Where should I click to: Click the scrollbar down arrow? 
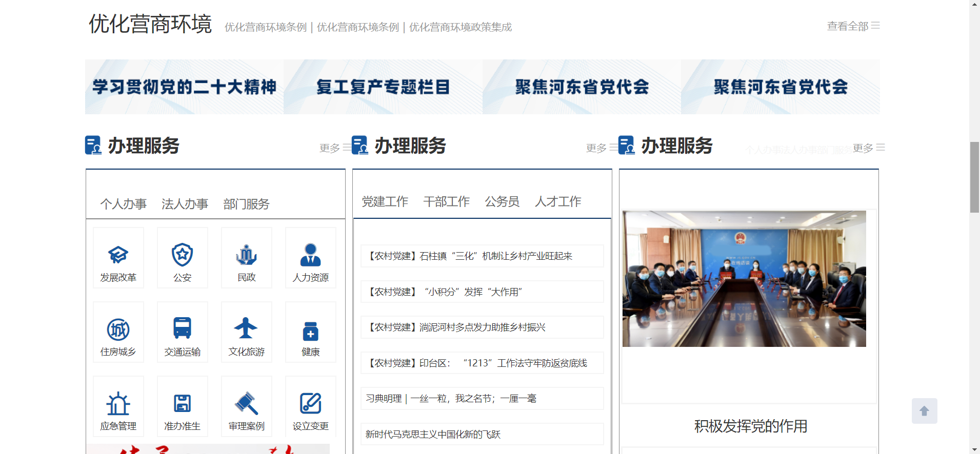click(x=974, y=449)
